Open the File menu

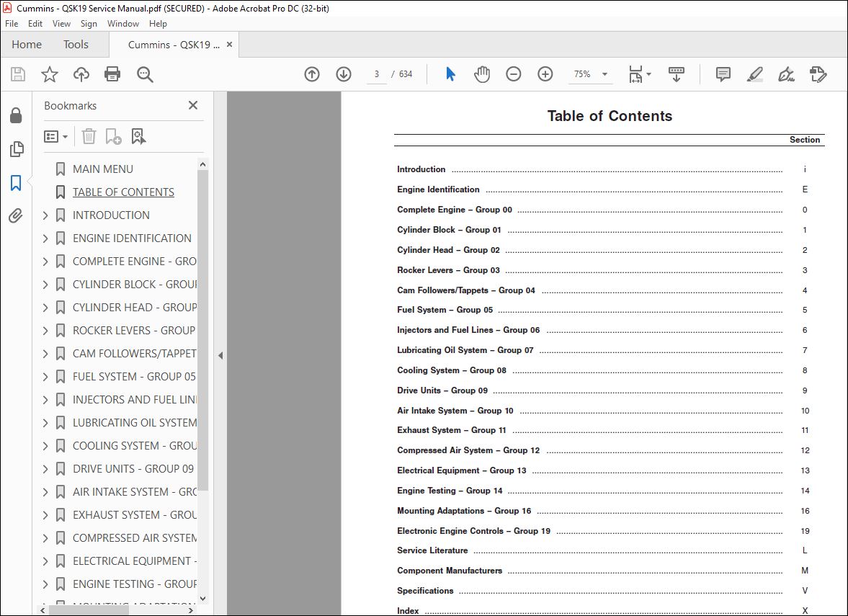pos(12,24)
